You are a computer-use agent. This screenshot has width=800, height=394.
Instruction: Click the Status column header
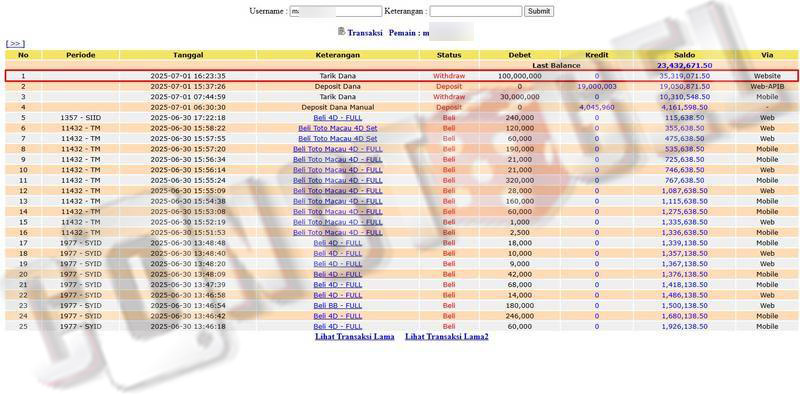[x=449, y=55]
